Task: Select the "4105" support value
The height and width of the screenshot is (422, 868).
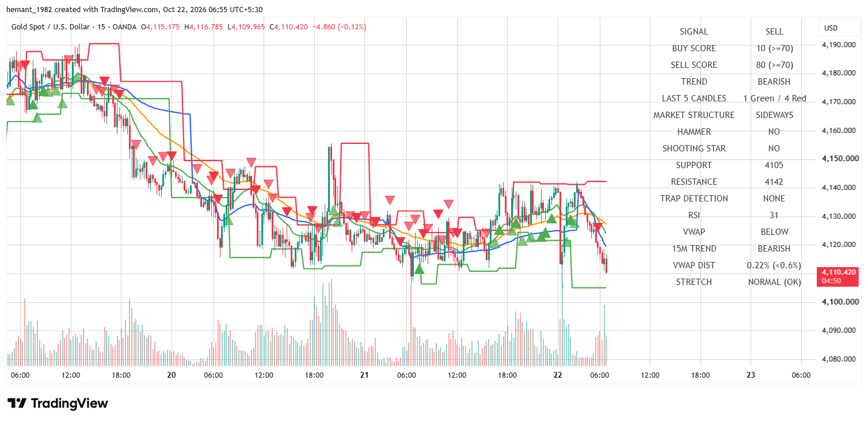Action: [774, 165]
